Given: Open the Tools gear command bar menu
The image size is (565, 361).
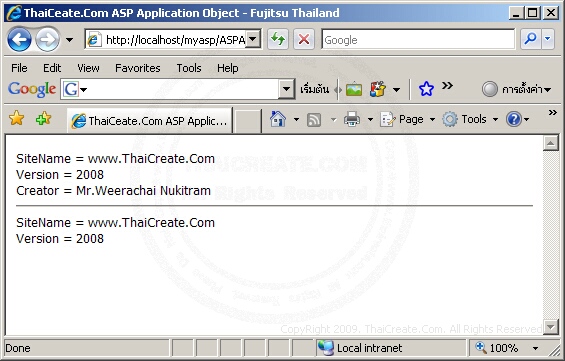Looking at the screenshot, I should tap(471, 119).
